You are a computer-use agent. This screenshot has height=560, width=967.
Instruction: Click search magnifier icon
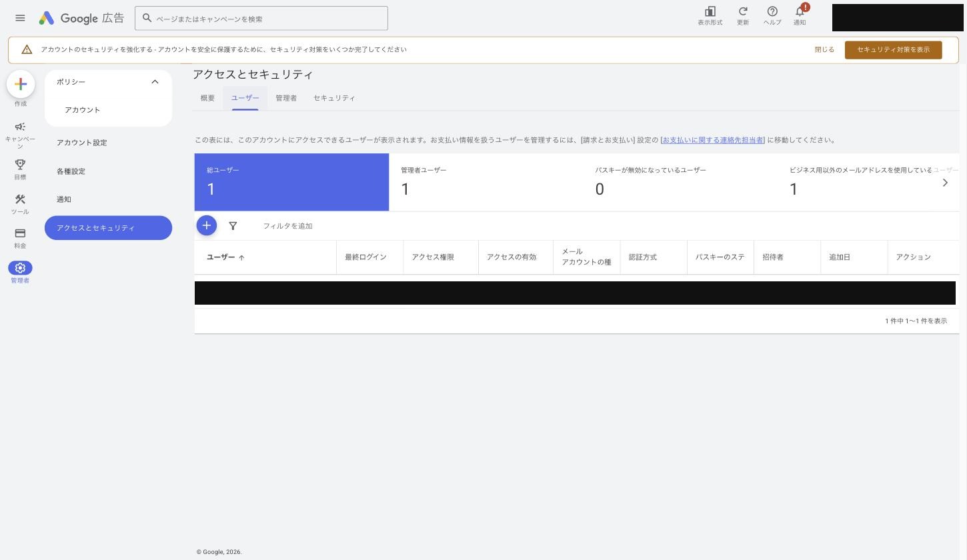coord(147,18)
